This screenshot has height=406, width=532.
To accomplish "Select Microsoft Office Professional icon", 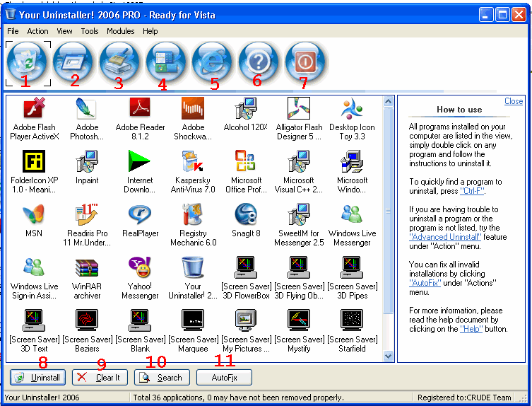I will click(x=245, y=161).
